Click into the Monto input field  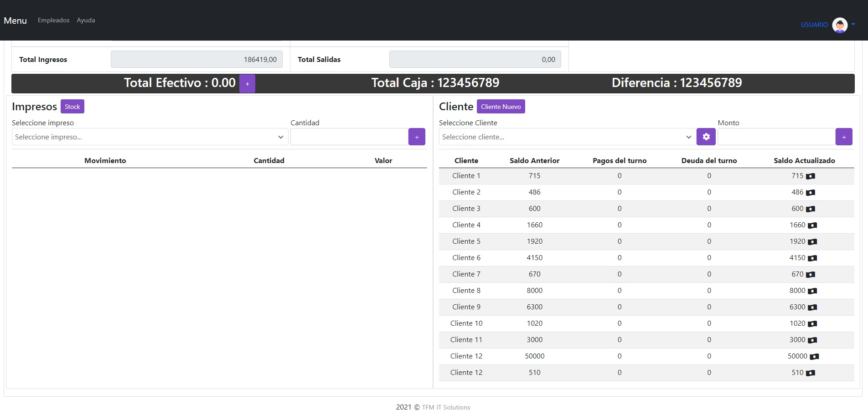[776, 137]
